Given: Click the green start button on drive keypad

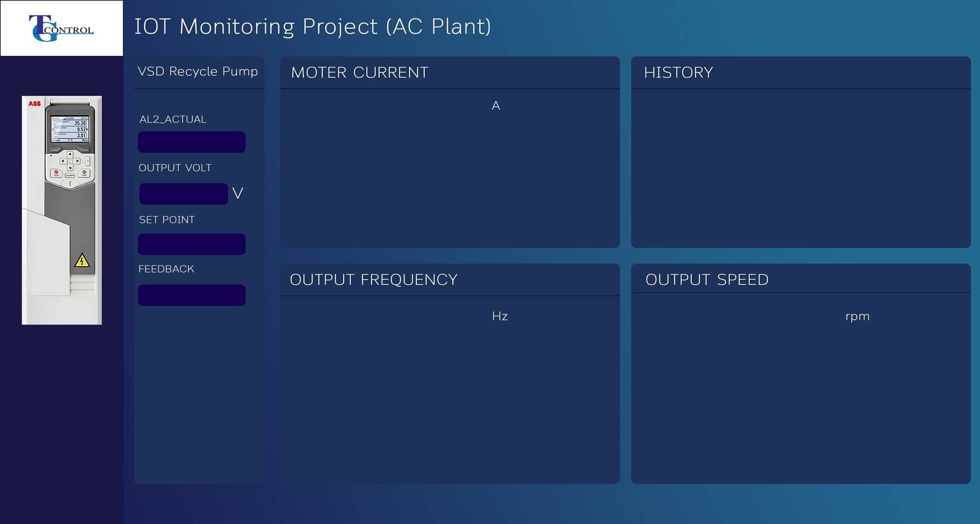Looking at the screenshot, I should click(84, 173).
